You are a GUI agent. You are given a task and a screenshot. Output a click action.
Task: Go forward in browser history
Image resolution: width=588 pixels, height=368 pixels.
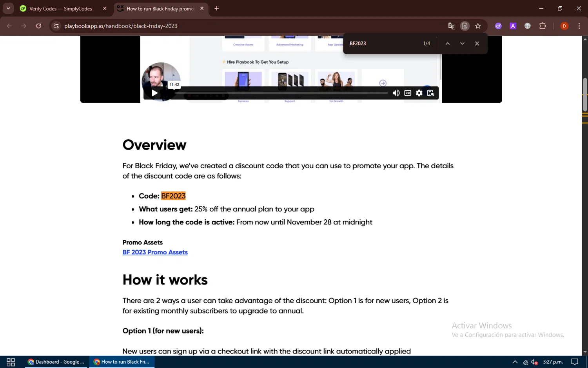tap(24, 26)
